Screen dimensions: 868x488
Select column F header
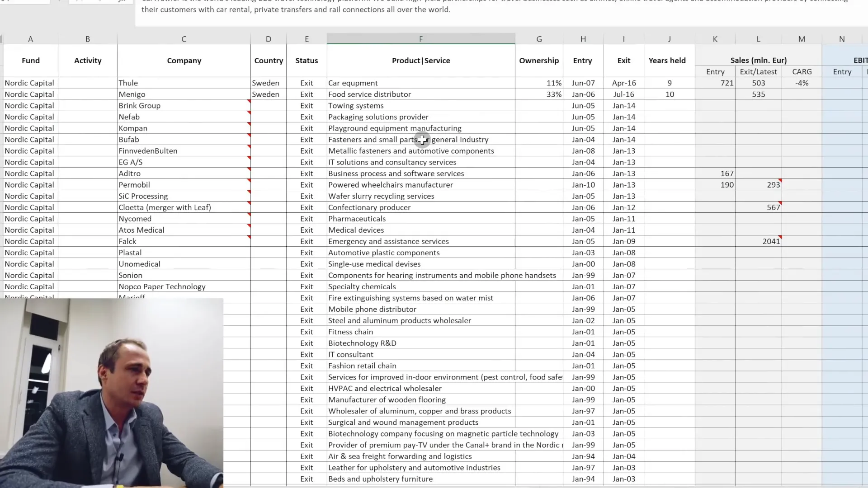(x=421, y=39)
